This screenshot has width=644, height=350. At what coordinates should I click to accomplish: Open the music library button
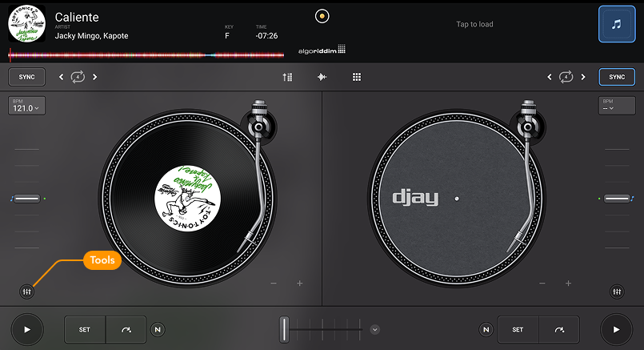616,25
